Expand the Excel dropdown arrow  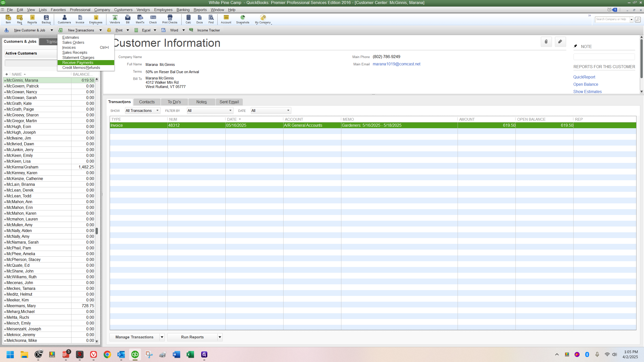[x=155, y=30]
